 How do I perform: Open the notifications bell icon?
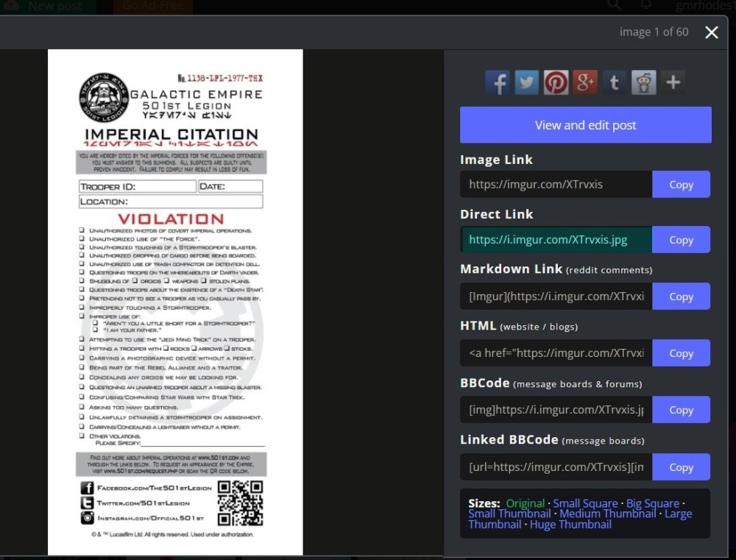pyautogui.click(x=646, y=4)
